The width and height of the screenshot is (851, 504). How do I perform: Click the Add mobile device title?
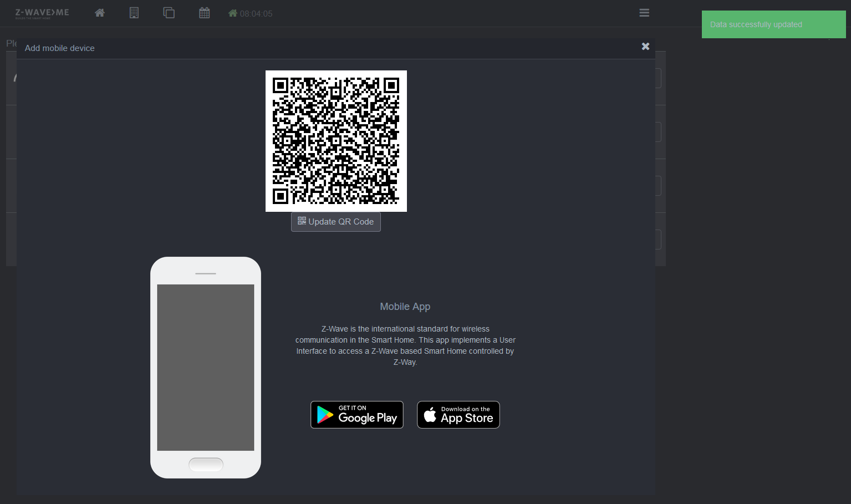coord(60,48)
